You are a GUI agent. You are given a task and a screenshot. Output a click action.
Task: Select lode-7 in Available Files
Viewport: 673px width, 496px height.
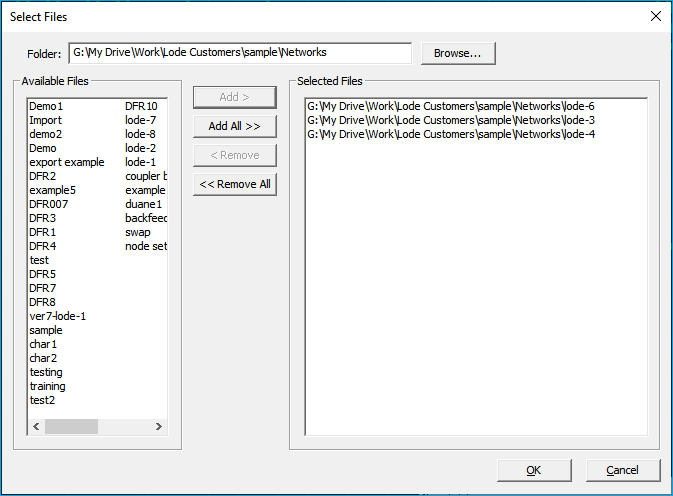tap(140, 120)
